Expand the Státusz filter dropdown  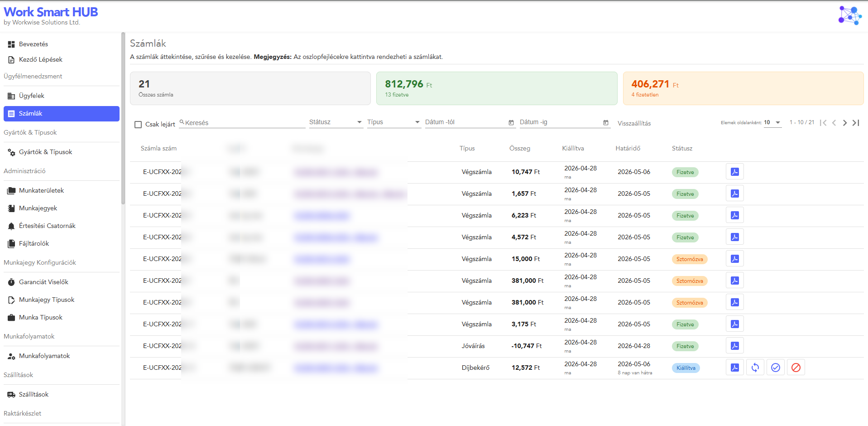(x=336, y=122)
